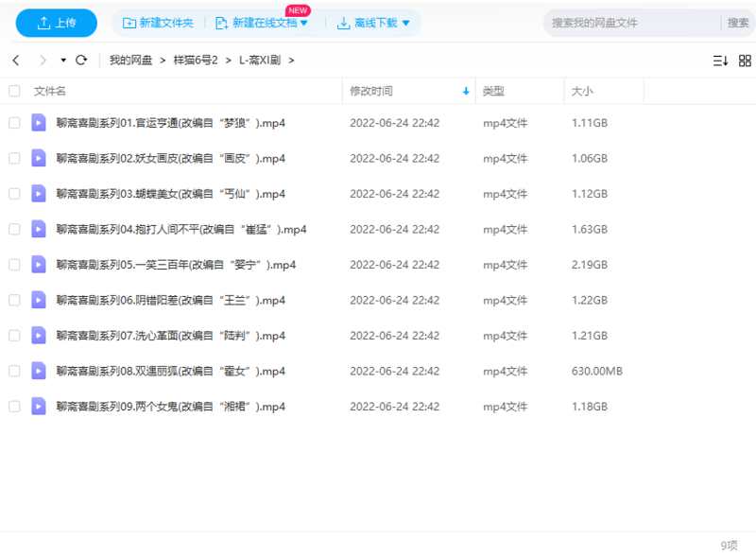Open the sort order icon
This screenshot has height=557, width=756.
720,61
